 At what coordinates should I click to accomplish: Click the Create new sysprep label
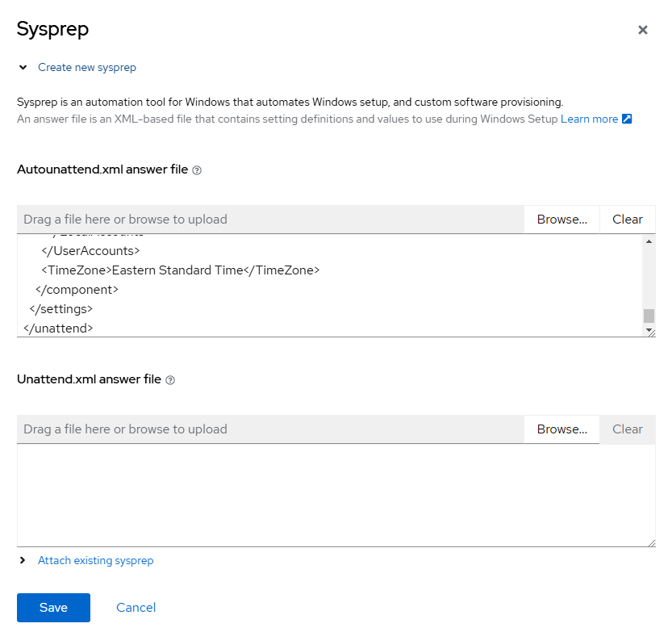tap(87, 68)
